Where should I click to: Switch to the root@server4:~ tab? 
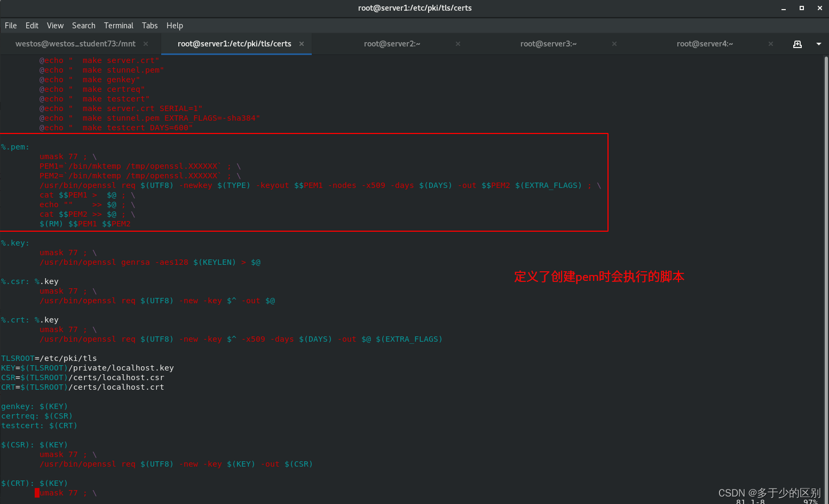(705, 44)
